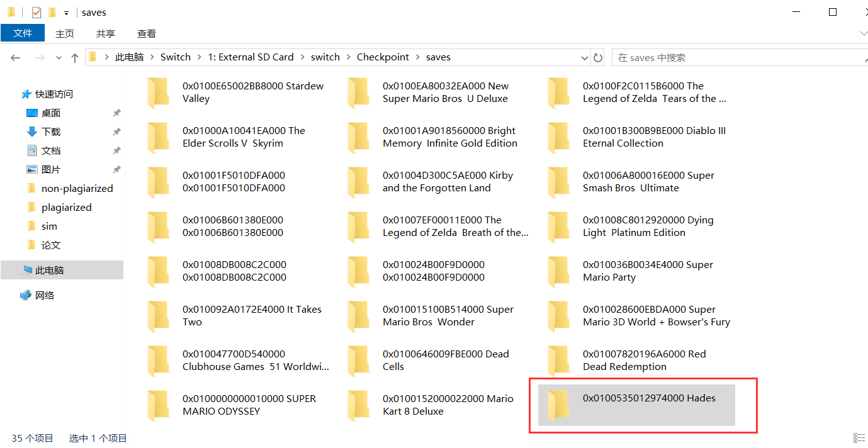Open Zelda Tears of the Kingdom folder icon
This screenshot has width=868, height=448.
click(558, 93)
